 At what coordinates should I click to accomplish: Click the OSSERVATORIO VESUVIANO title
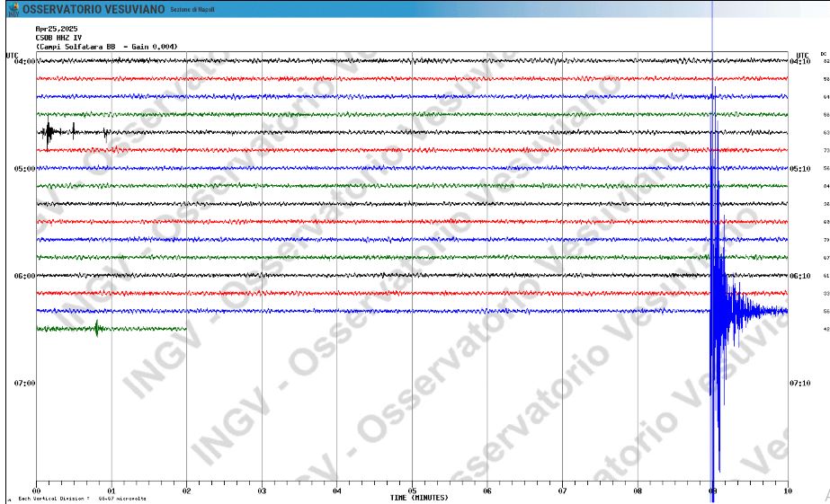click(x=94, y=10)
